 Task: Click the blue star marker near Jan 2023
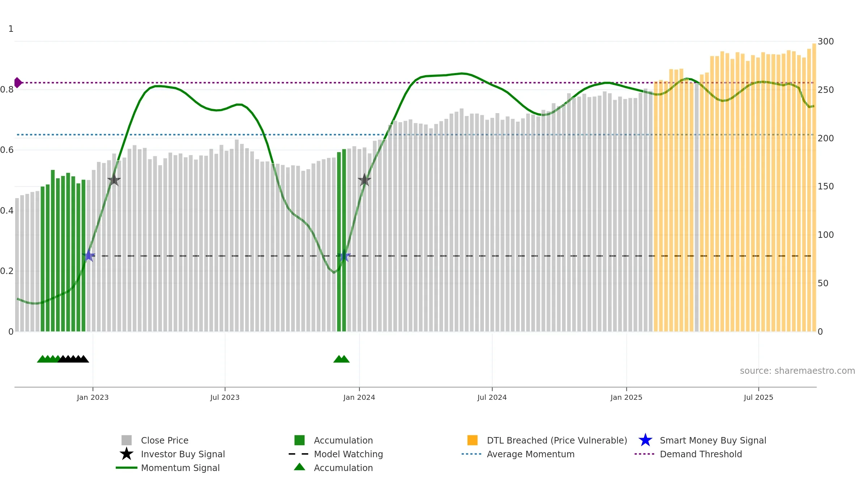89,256
